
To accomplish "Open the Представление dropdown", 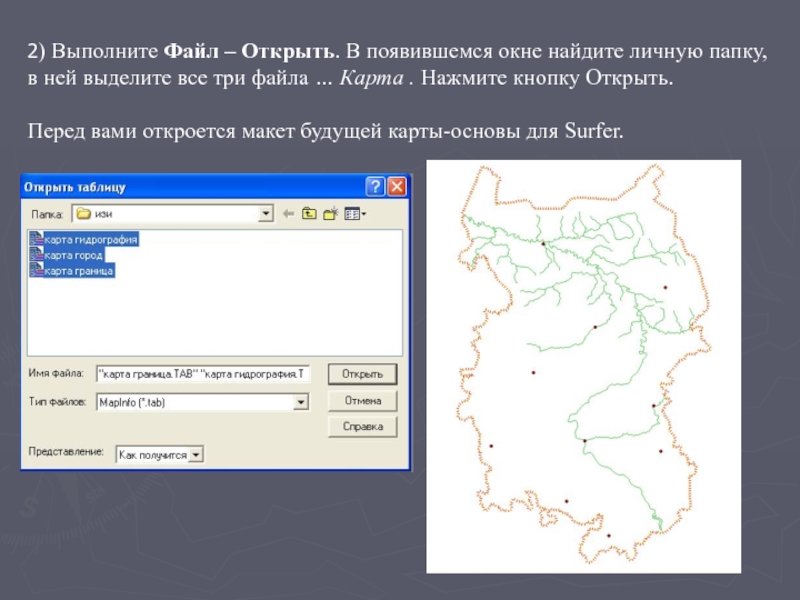I will (196, 454).
